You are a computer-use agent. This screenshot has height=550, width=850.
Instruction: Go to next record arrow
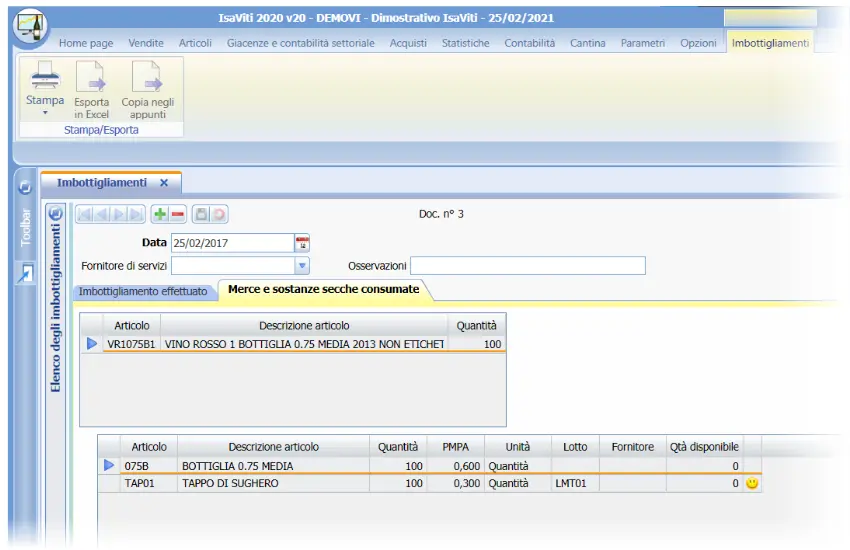pyautogui.click(x=119, y=215)
